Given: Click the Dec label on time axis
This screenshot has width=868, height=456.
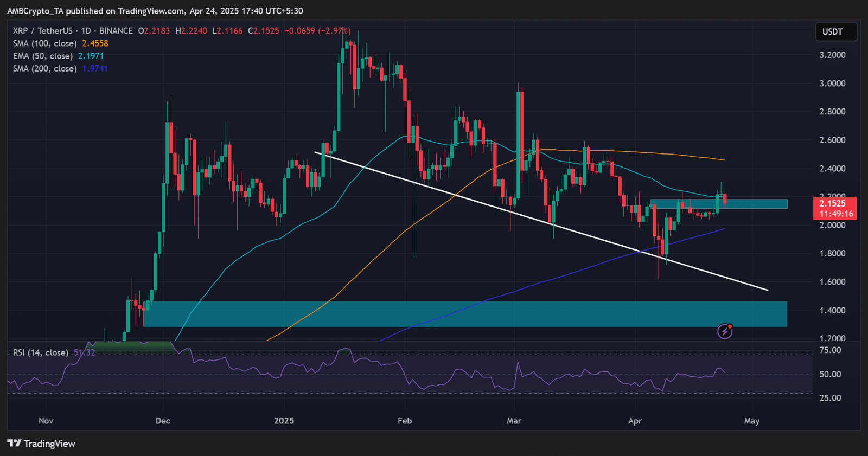Looking at the screenshot, I should 163,421.
